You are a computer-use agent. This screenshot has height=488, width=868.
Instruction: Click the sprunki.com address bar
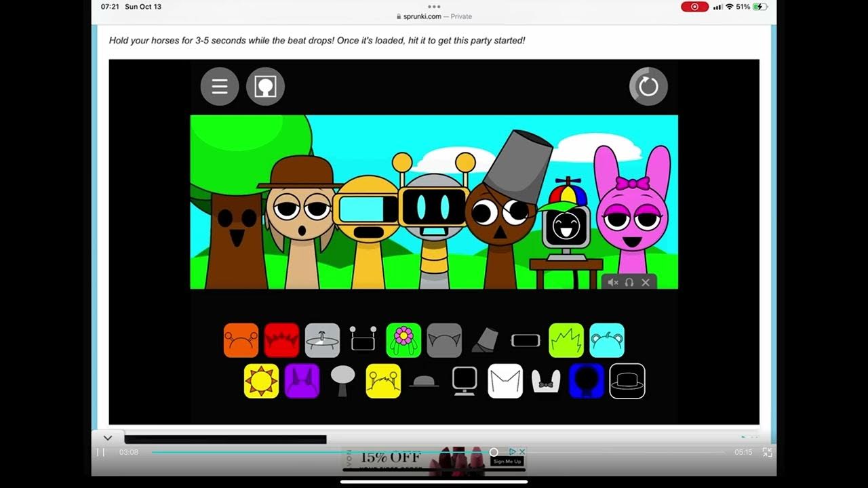(x=434, y=16)
